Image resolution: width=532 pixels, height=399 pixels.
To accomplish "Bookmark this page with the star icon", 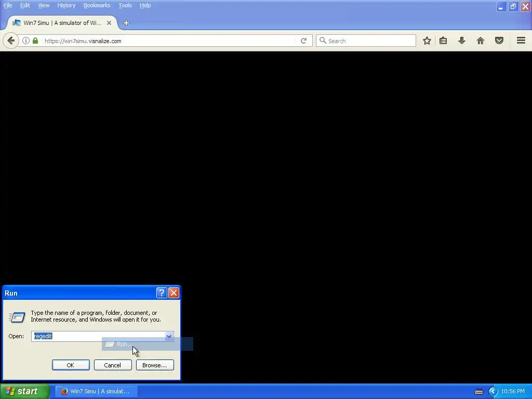I will (x=427, y=41).
